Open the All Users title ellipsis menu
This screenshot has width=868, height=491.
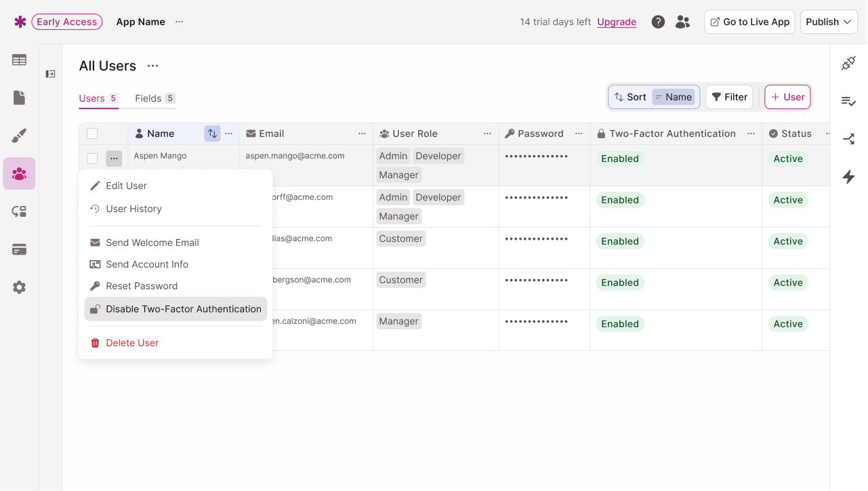click(x=152, y=66)
